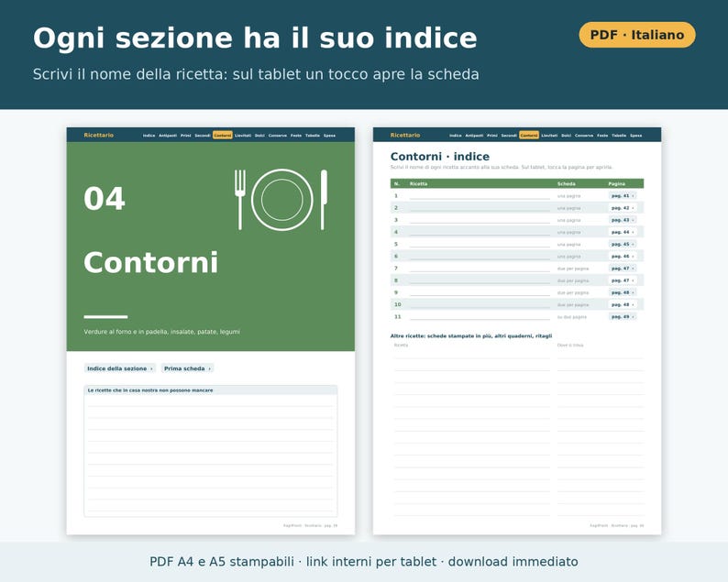Screen dimensions: 728x582
Task: Select highlighted Contorni tab on cover page
Action: [x=223, y=136]
